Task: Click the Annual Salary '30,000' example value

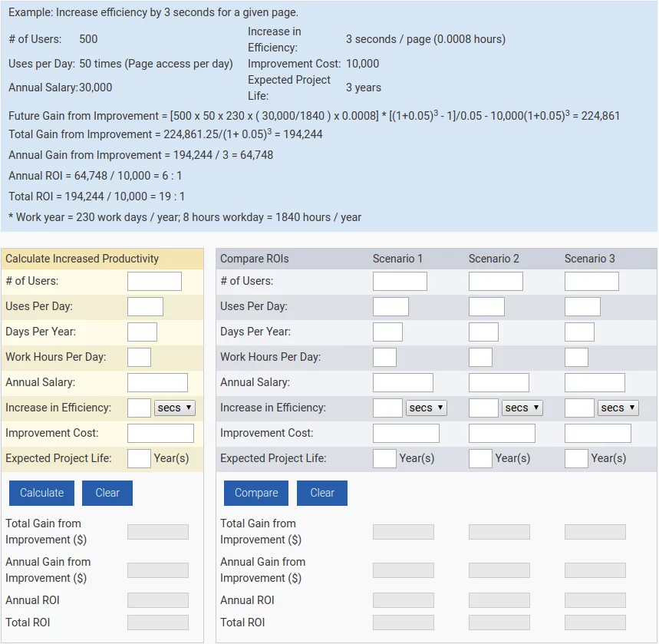Action: (x=96, y=88)
